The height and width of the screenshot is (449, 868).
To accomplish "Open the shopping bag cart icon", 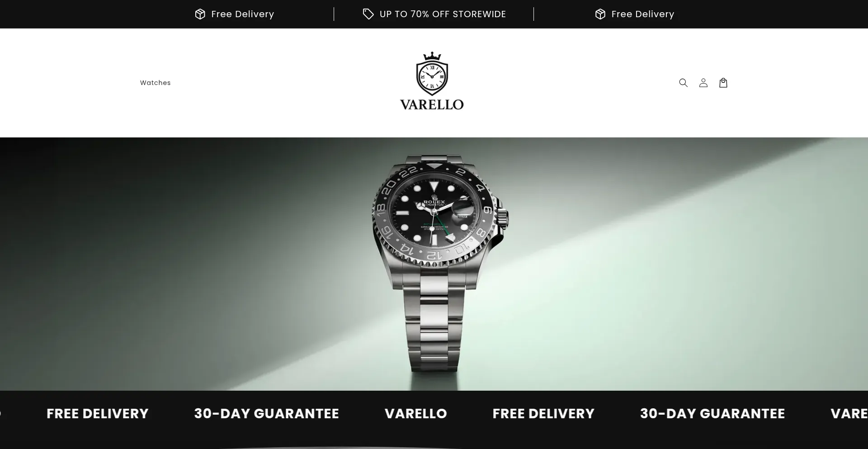I will (723, 83).
